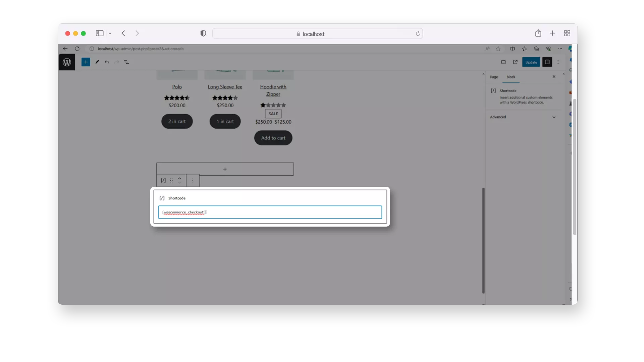Click the Update button
This screenshot has height=362, width=644.
[x=531, y=62]
